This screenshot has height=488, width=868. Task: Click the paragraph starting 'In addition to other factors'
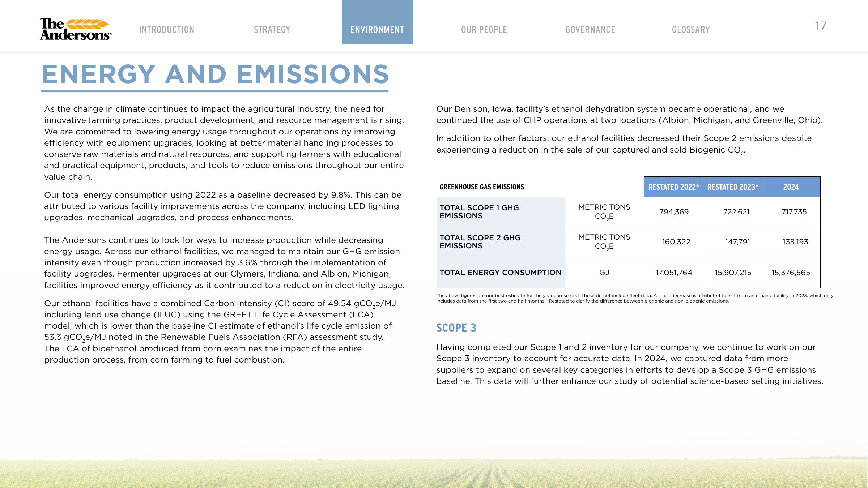(x=624, y=144)
